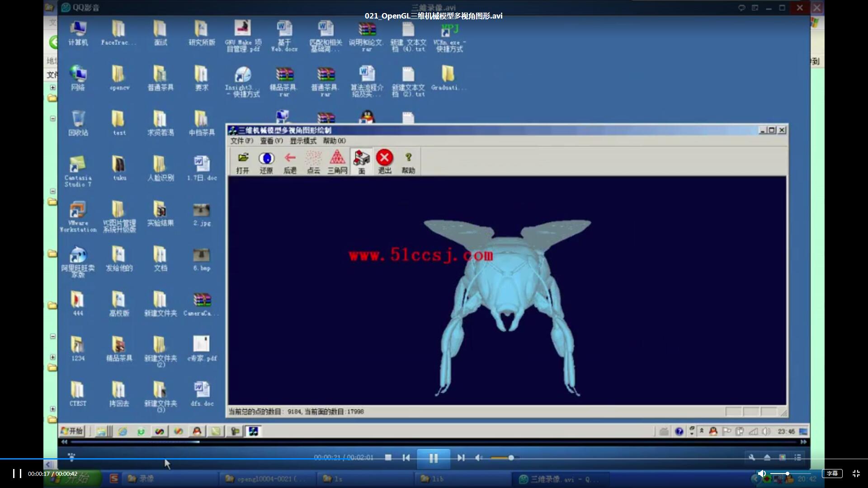This screenshot has height=488, width=868.
Task: Select the 精品茶具.rar archive icon
Action: coord(284,81)
